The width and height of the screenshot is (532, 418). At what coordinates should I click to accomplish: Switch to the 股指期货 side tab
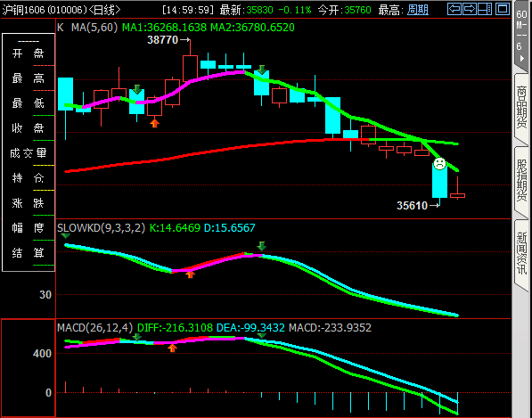pos(521,180)
